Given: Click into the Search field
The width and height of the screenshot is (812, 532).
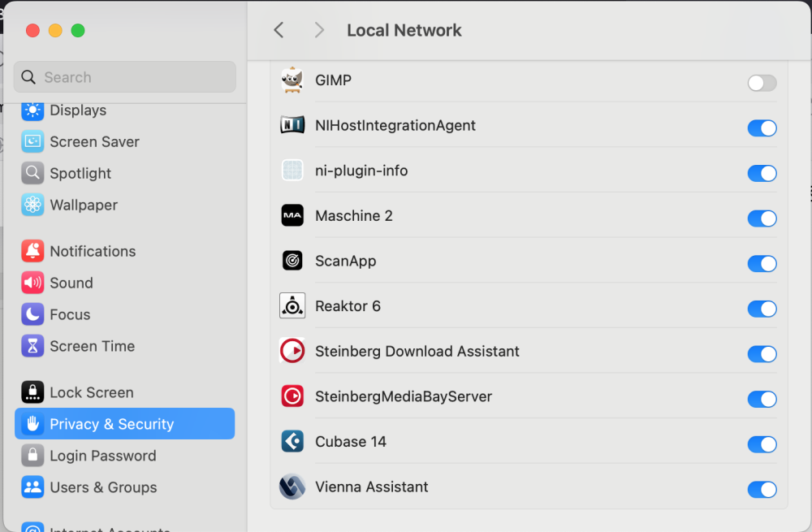Looking at the screenshot, I should 125,77.
